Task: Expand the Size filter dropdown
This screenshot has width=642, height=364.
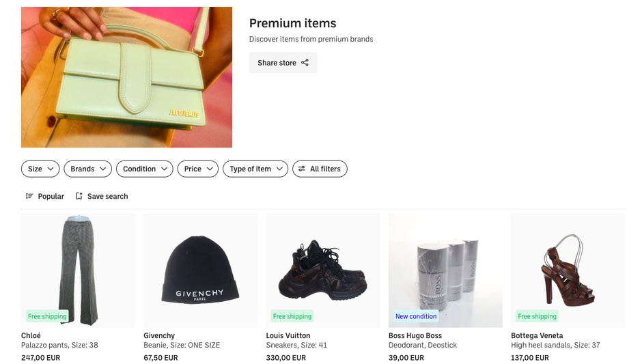Action: (40, 169)
